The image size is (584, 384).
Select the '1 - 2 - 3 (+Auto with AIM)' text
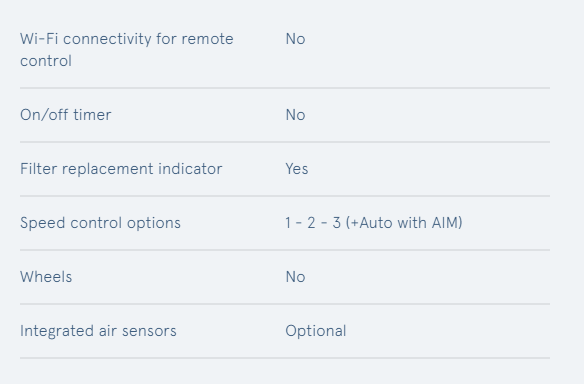[x=374, y=223]
